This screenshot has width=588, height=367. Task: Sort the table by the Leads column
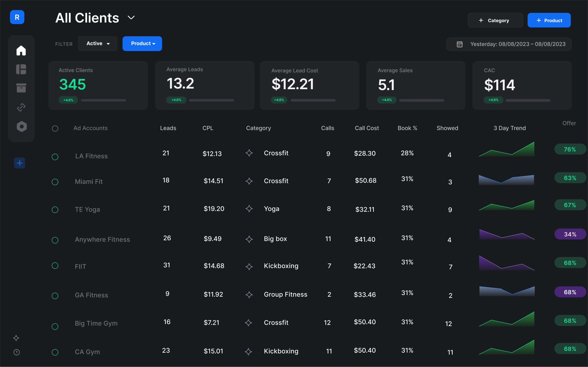(168, 128)
